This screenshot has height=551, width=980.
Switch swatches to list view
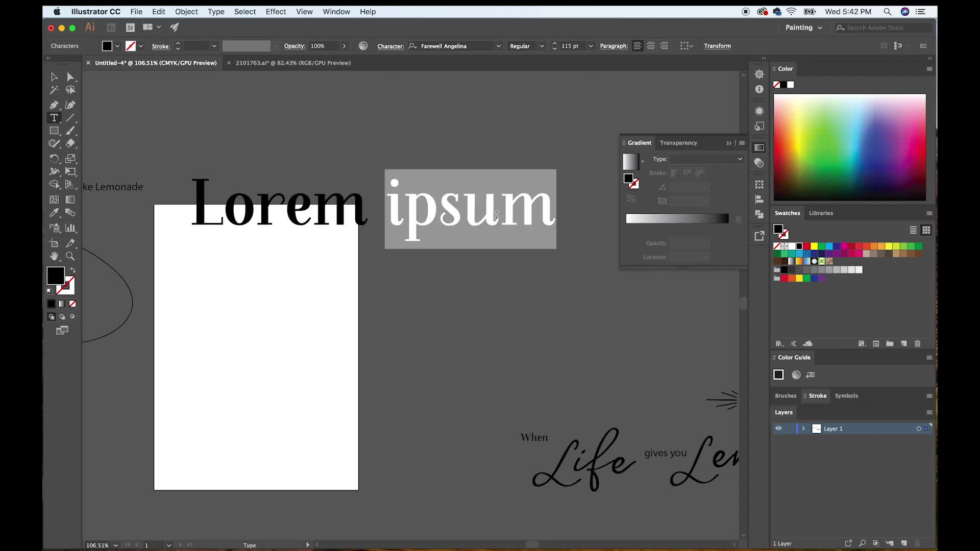pos(913,230)
